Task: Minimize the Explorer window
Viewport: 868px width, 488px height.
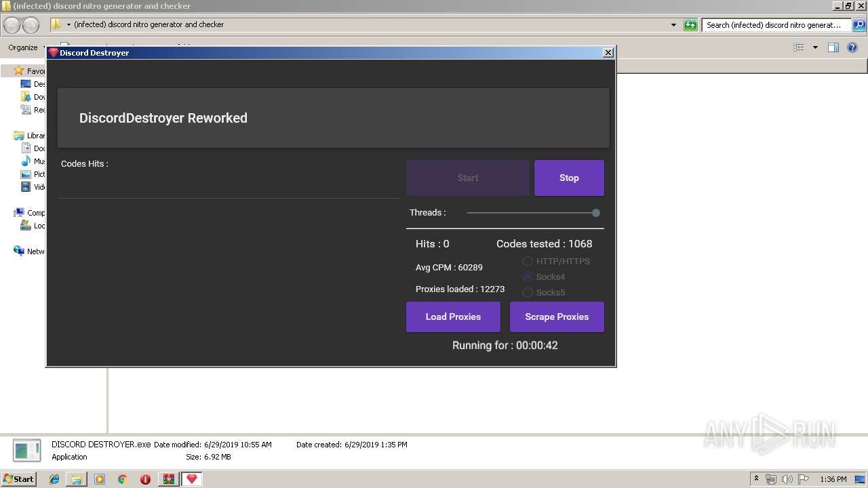Action: pyautogui.click(x=837, y=6)
